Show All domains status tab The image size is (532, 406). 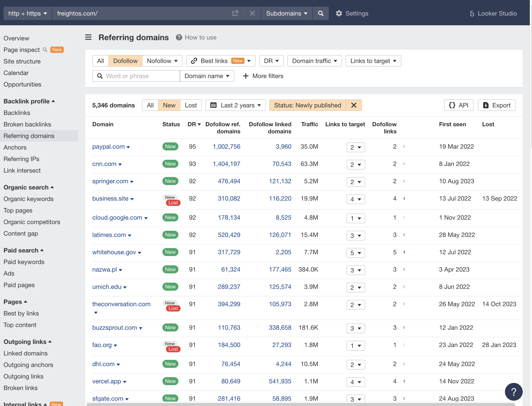point(150,105)
